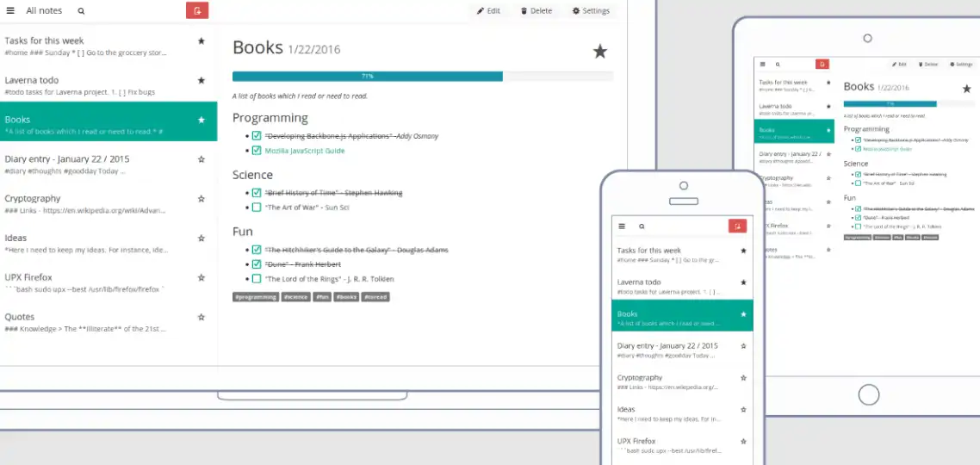Check the laptop's Lord of the Rings checkbox
This screenshot has width=980, height=465.
click(257, 279)
